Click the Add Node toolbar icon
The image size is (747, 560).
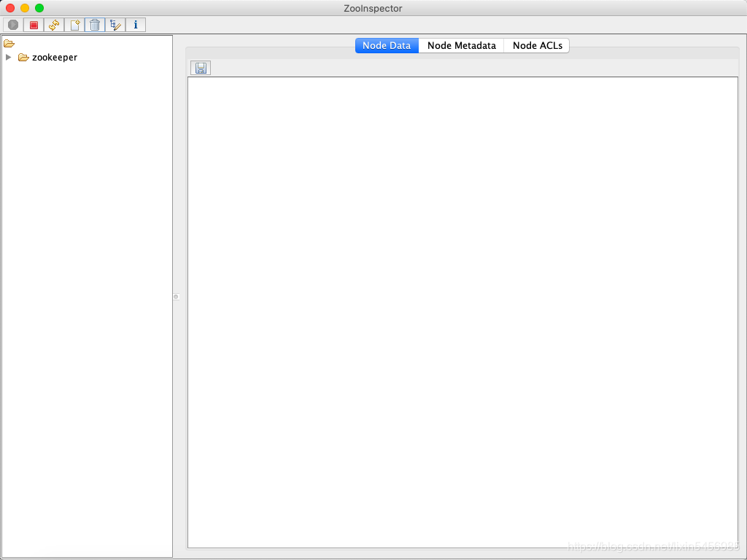click(x=75, y=25)
